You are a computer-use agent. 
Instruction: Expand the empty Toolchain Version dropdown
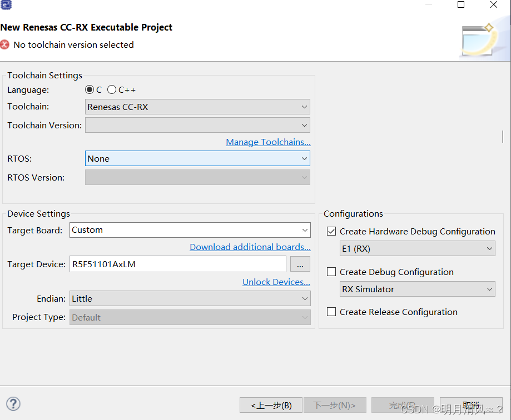[x=197, y=125]
